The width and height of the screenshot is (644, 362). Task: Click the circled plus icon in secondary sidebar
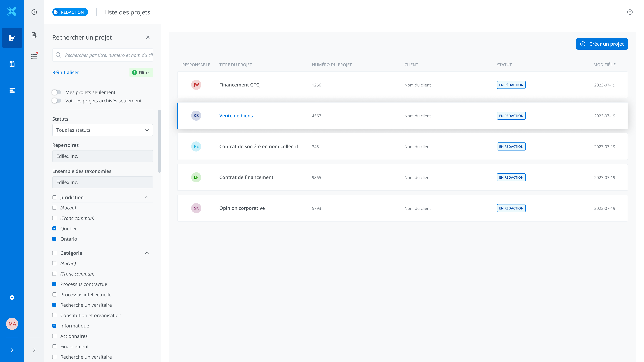point(34,12)
